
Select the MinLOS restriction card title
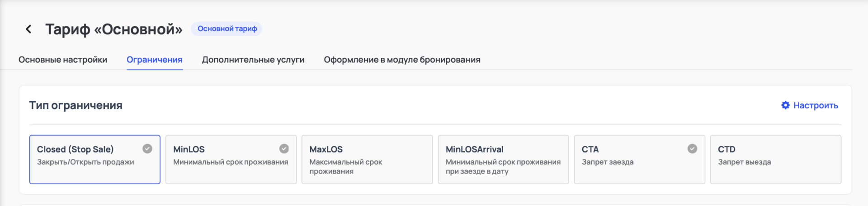click(189, 149)
